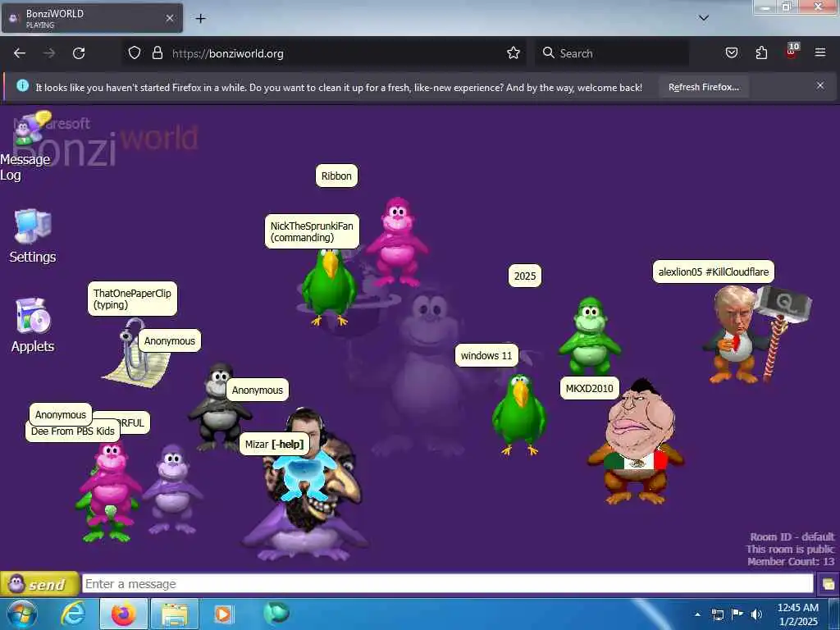Close the BonziWORLD tab
Image resolution: width=840 pixels, height=630 pixels.
click(169, 18)
